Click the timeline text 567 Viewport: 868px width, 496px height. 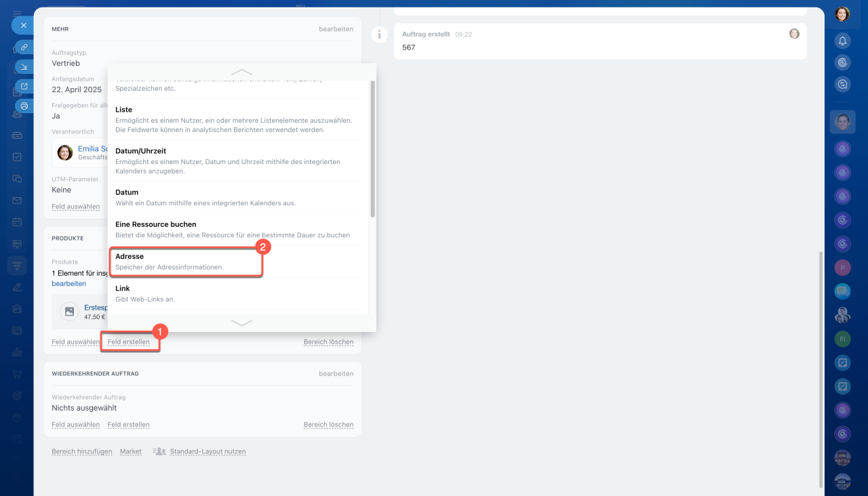(x=408, y=47)
